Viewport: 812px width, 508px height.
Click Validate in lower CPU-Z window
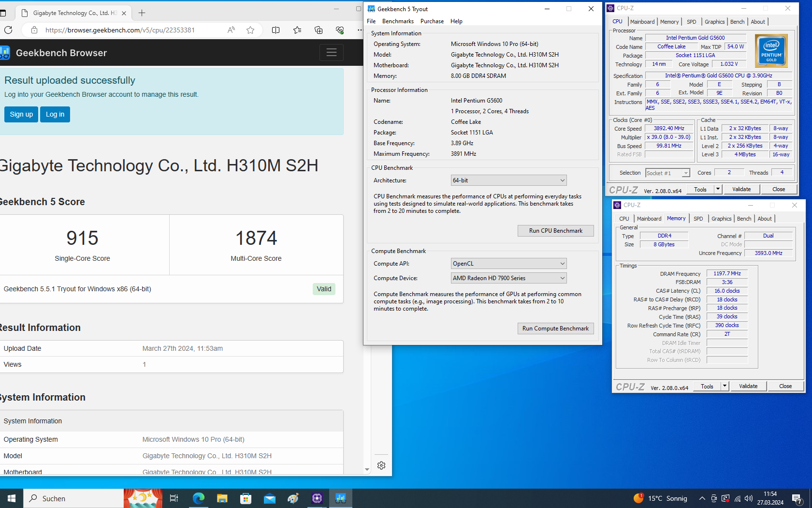pos(748,386)
